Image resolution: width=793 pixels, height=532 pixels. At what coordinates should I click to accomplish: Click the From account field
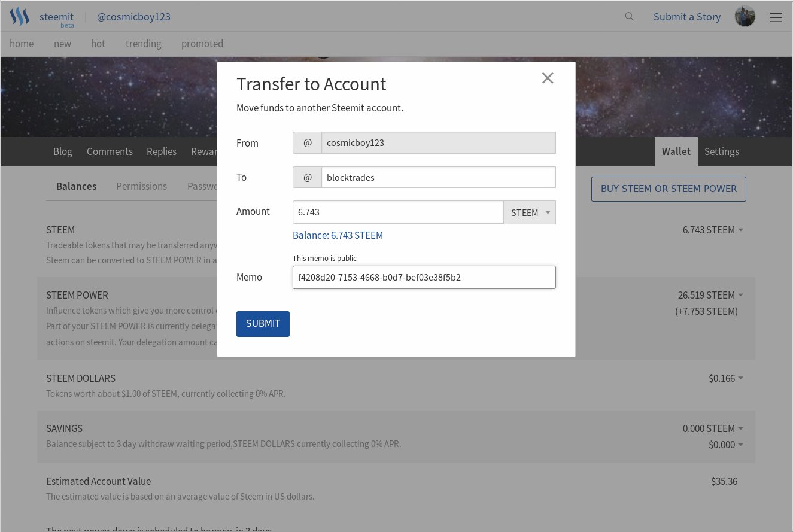click(x=439, y=143)
